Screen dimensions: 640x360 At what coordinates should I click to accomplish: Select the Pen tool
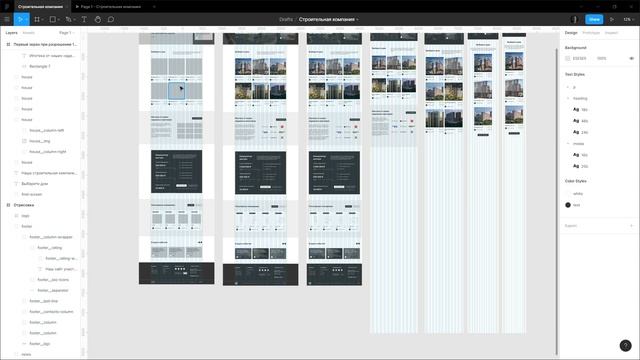[x=68, y=19]
